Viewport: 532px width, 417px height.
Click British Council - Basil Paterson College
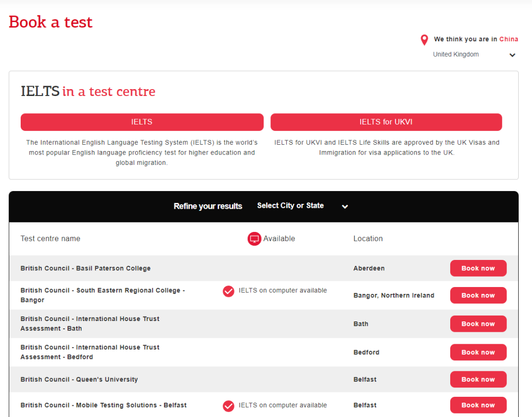pyautogui.click(x=86, y=268)
